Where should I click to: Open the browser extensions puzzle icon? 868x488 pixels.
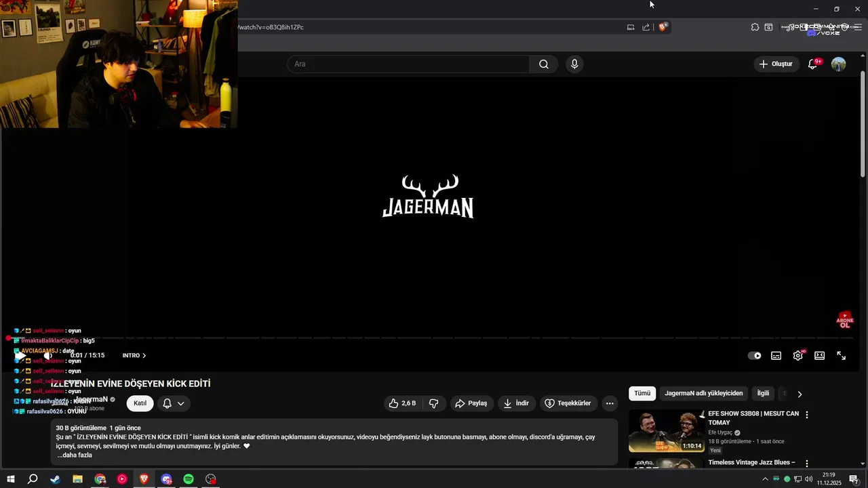tap(755, 27)
